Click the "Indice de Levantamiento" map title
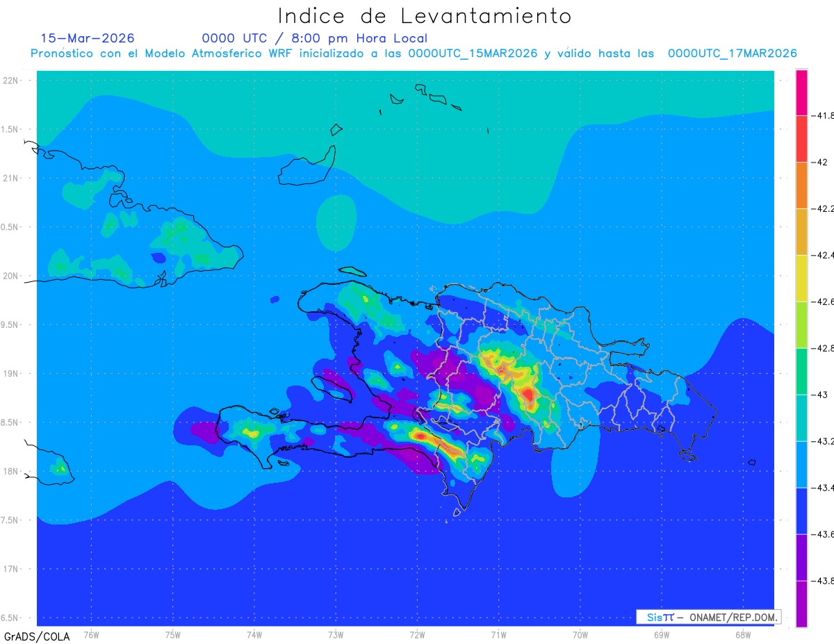 425,16
